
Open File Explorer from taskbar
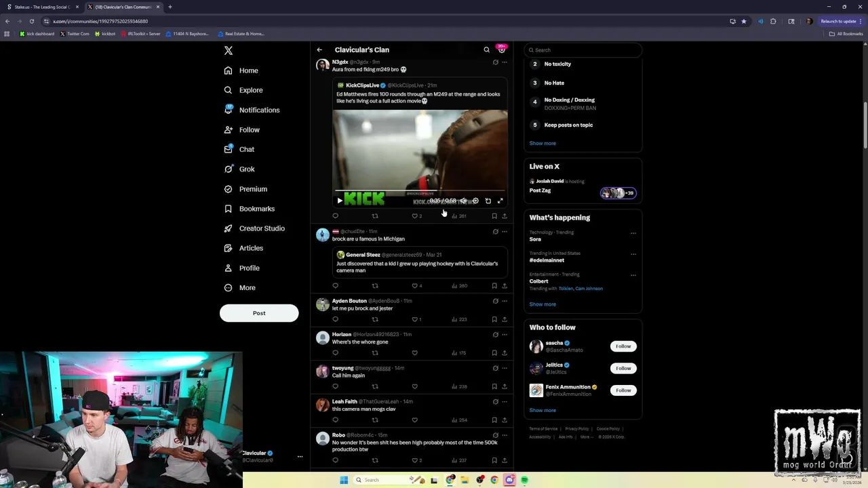coord(465,480)
